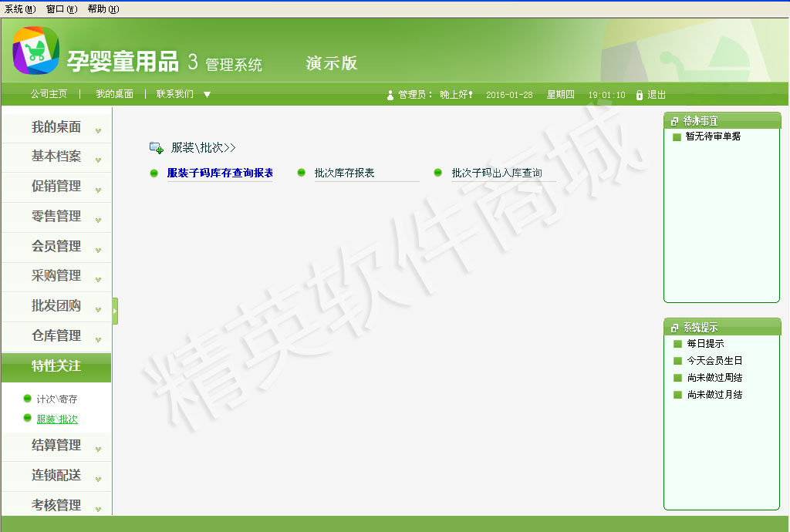Expand 仓库管理 sidebar chevron

click(x=98, y=340)
